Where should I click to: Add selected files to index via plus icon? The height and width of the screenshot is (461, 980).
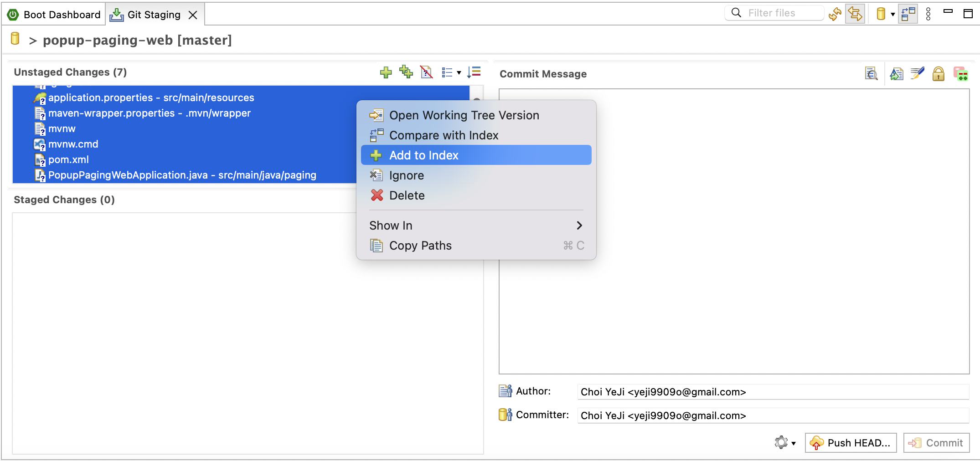point(386,72)
